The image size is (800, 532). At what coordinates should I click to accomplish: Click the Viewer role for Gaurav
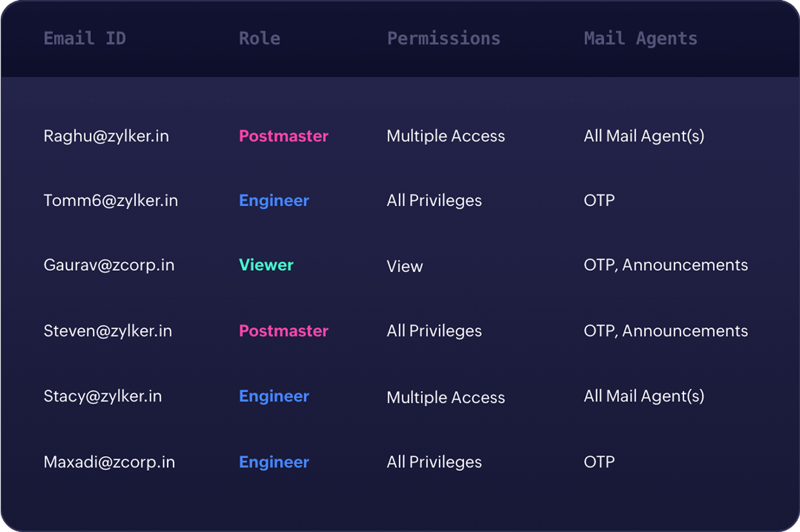pyautogui.click(x=266, y=265)
